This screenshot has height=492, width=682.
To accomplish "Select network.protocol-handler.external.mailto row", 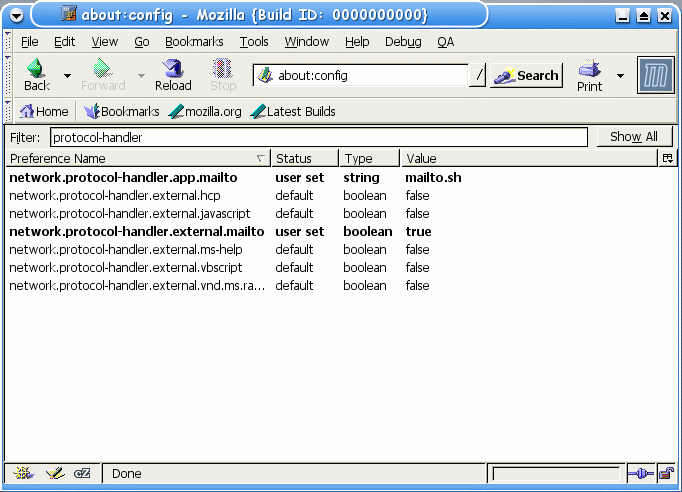I will pyautogui.click(x=341, y=231).
